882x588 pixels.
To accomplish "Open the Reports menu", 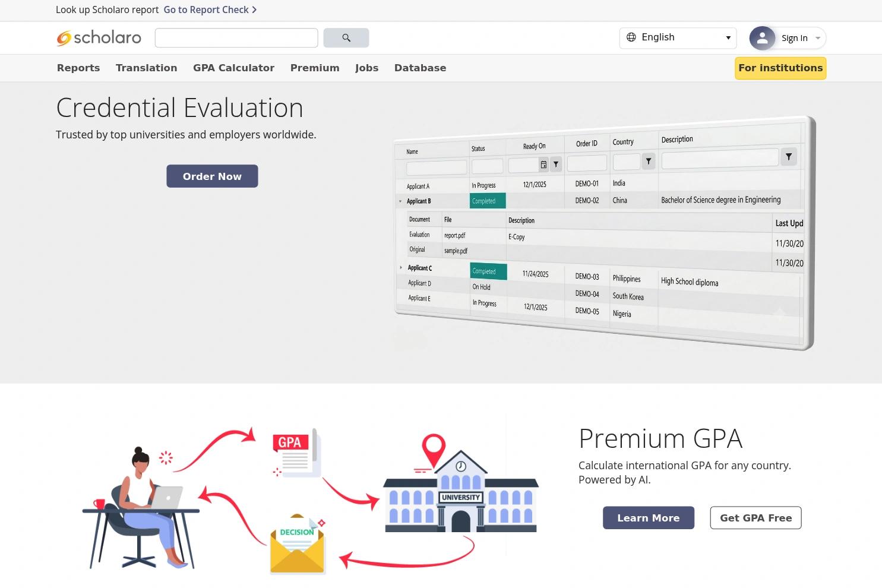I will click(78, 68).
